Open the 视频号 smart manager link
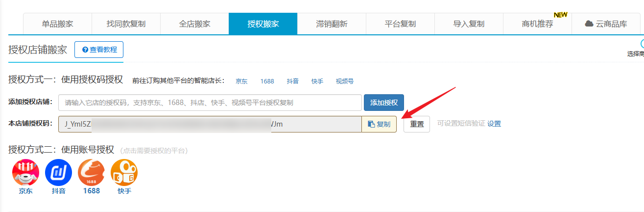The height and width of the screenshot is (212, 644). click(x=344, y=81)
